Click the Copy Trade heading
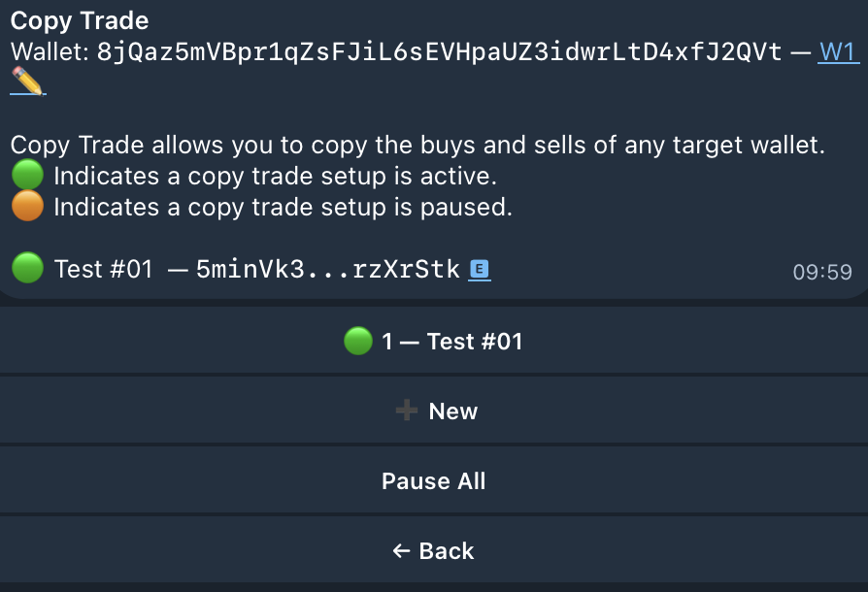868x592 pixels. (80, 21)
